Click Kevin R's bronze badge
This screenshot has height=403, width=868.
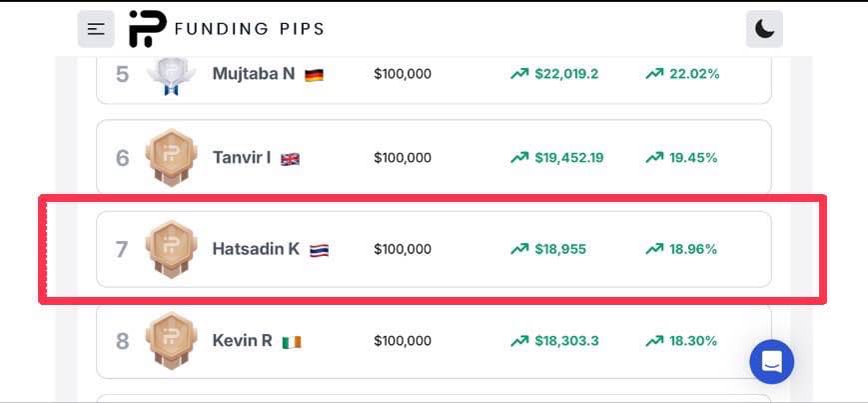click(171, 341)
